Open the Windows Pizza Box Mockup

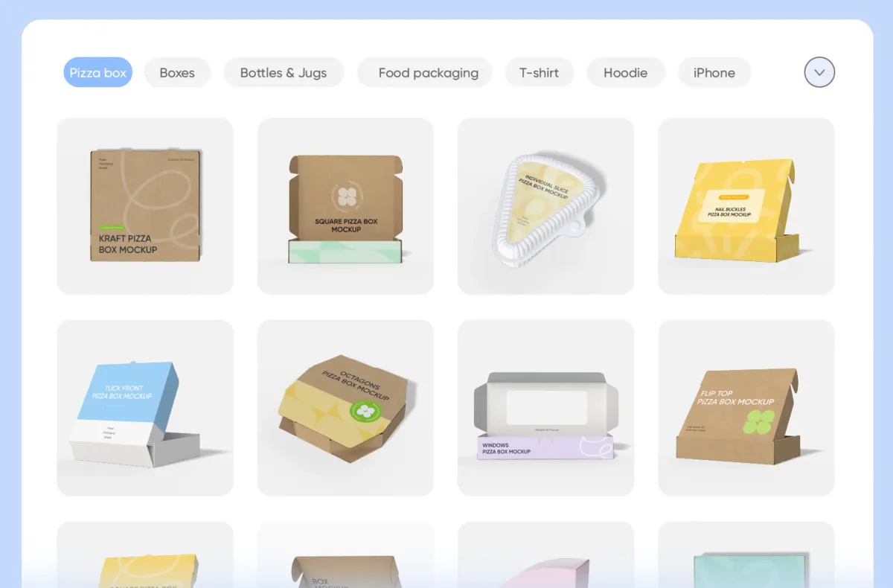(x=545, y=408)
